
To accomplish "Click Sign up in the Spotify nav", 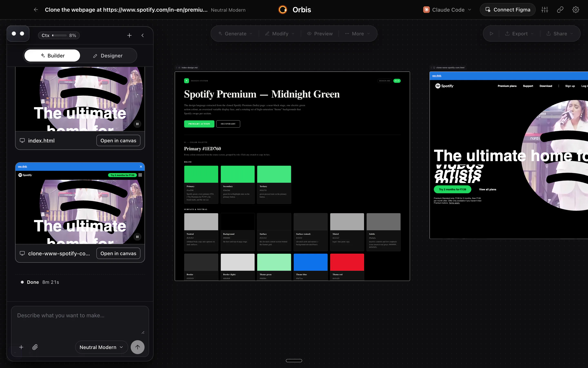I will pos(570,86).
